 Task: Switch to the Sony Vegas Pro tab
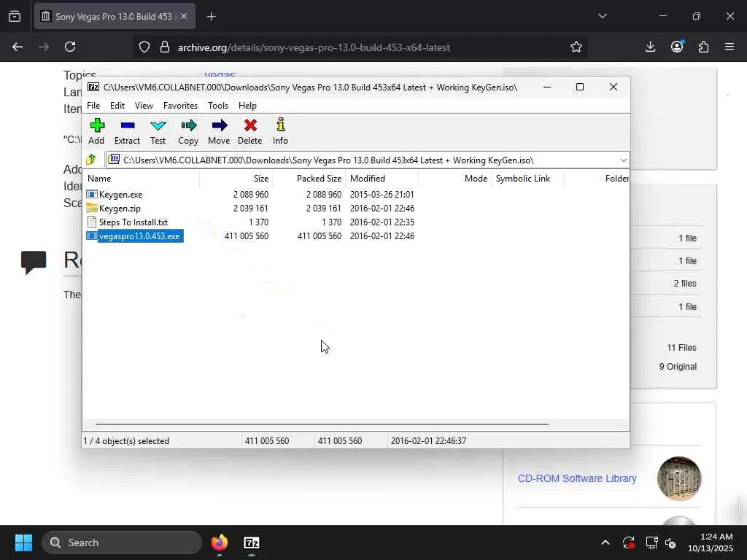115,17
